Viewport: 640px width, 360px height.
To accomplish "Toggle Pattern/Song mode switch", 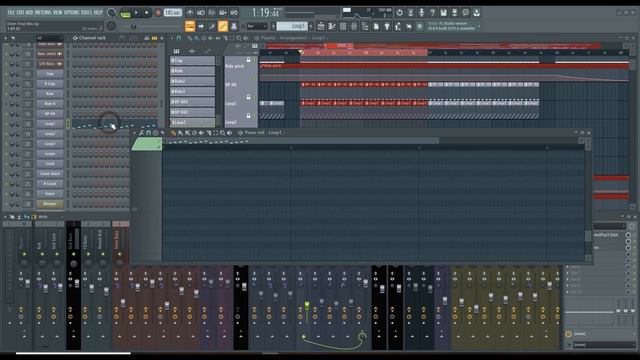I will pyautogui.click(x=125, y=14).
